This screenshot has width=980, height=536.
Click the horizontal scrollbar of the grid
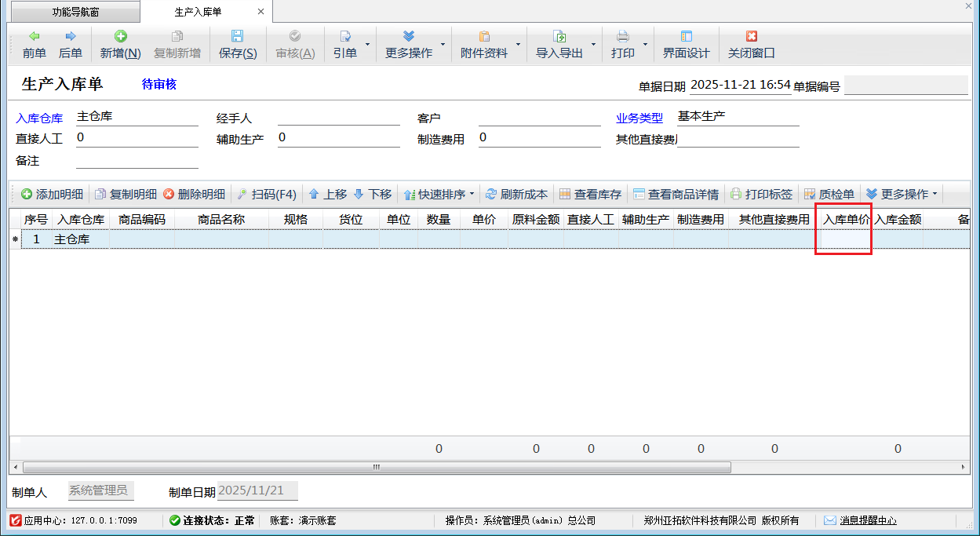click(377, 467)
